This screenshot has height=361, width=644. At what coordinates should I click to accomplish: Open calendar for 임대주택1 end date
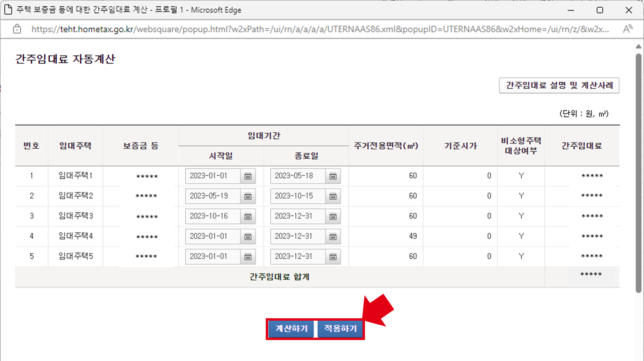point(333,176)
